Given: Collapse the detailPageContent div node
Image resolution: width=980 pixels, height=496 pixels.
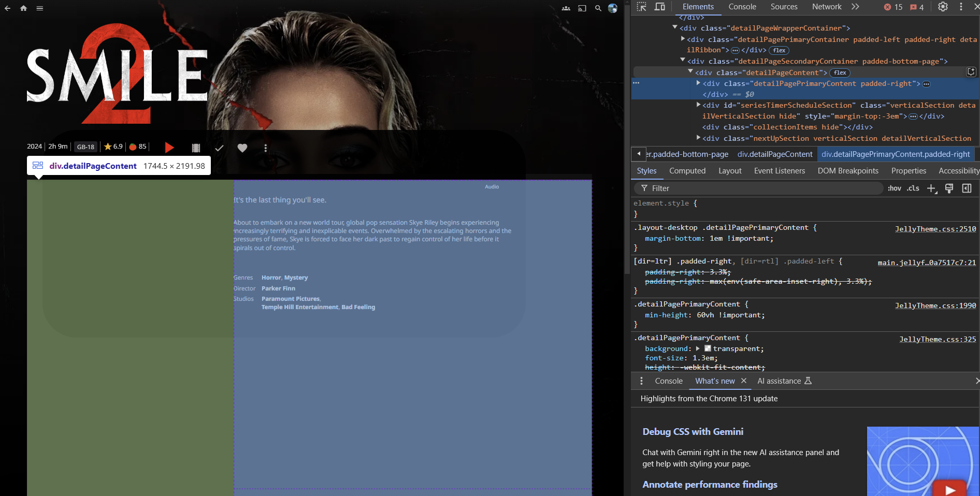Looking at the screenshot, I should point(690,72).
